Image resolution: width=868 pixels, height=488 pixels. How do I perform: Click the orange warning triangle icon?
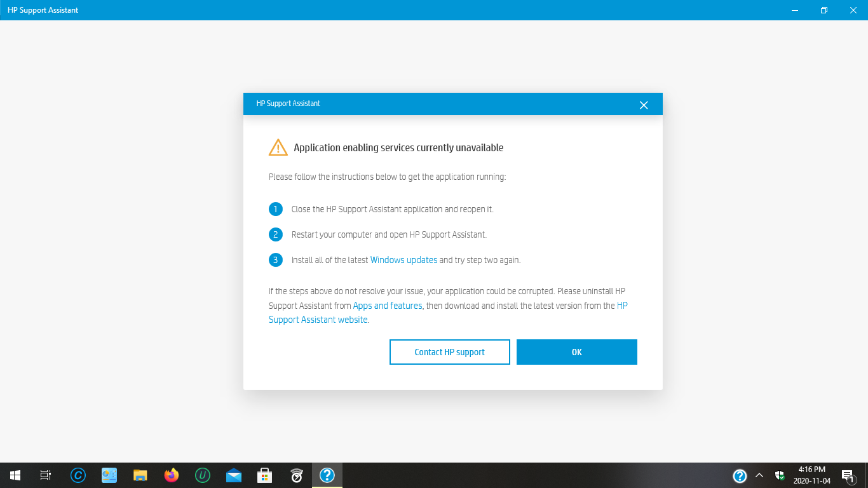(x=278, y=147)
